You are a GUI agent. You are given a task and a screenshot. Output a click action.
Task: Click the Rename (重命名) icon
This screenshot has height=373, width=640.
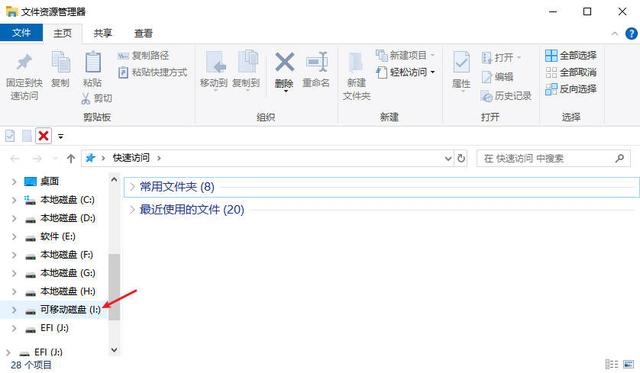[x=317, y=62]
